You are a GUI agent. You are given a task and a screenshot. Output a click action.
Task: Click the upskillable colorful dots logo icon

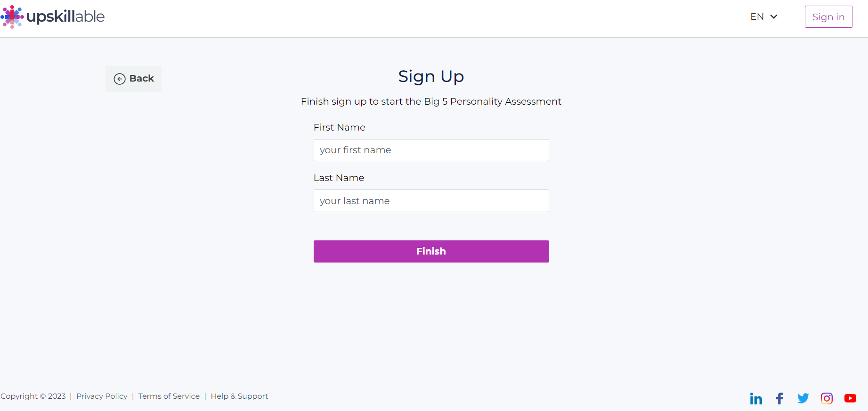click(12, 17)
